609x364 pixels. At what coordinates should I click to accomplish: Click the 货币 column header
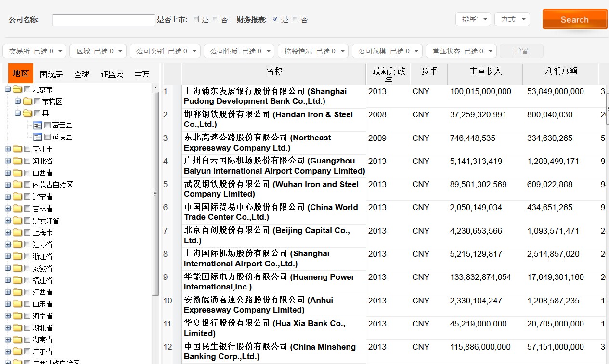tap(429, 74)
